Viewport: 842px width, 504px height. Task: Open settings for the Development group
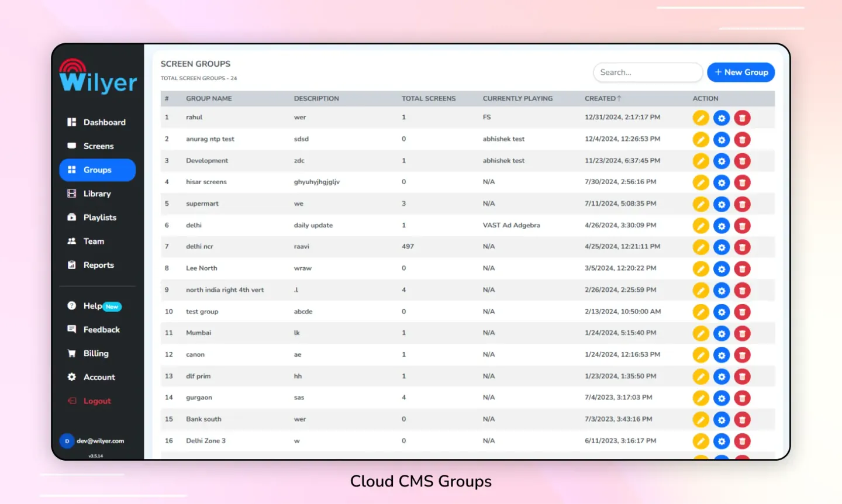point(722,161)
